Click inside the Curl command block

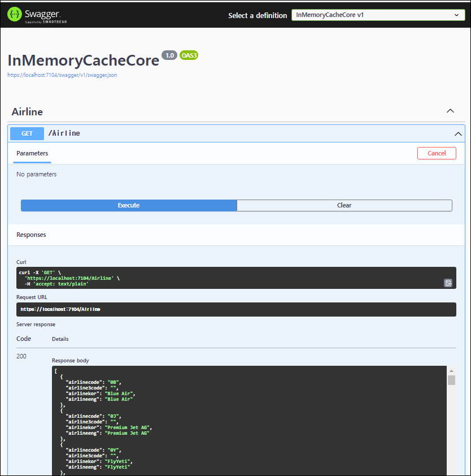point(226,278)
